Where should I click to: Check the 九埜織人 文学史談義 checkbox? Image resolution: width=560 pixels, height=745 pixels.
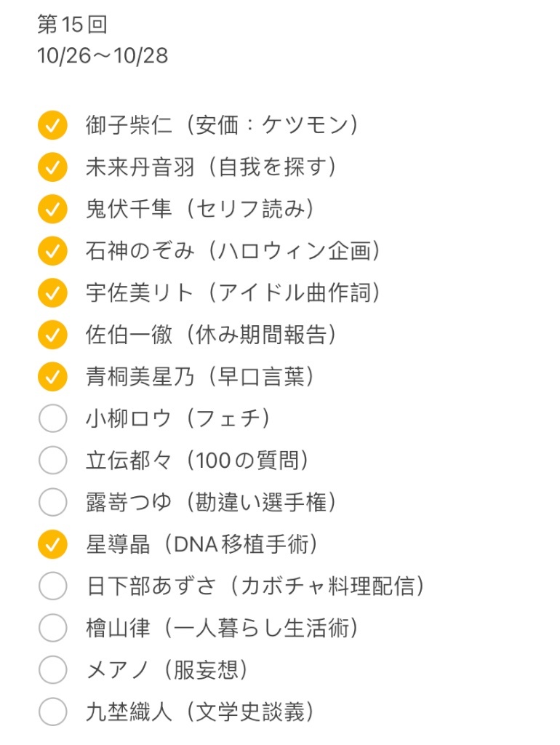pos(52,712)
